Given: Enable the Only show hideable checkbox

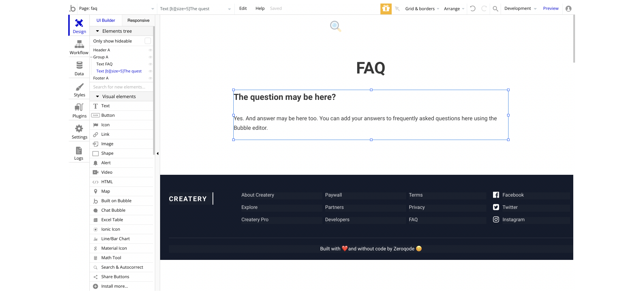Looking at the screenshot, I should coord(148,41).
